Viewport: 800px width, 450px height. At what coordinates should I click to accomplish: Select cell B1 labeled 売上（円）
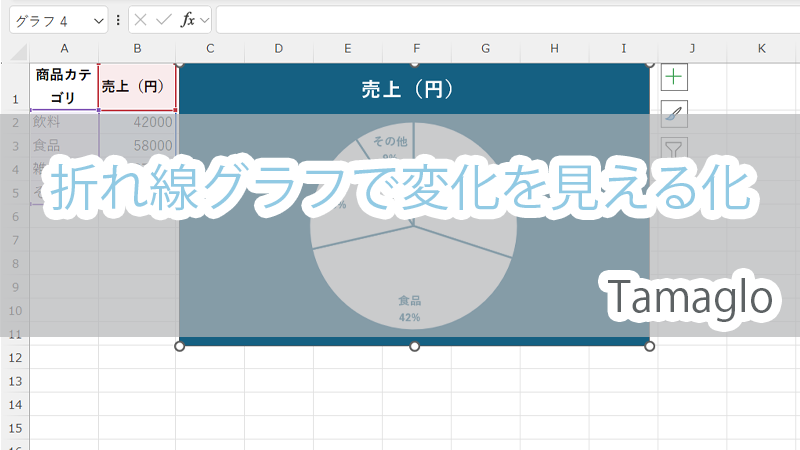137,87
